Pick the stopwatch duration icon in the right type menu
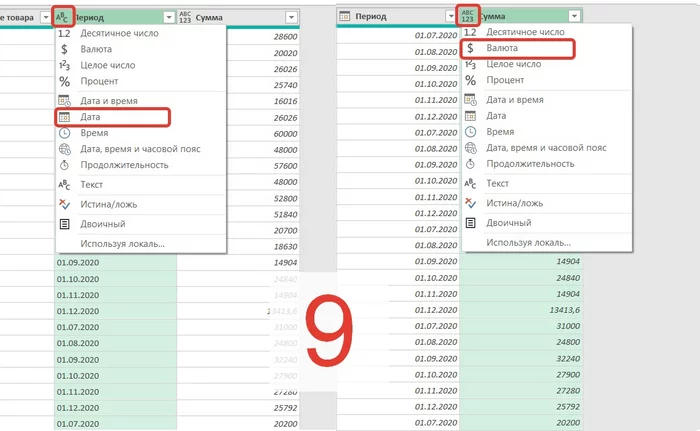Screen dimensions: 700x431 coord(470,164)
